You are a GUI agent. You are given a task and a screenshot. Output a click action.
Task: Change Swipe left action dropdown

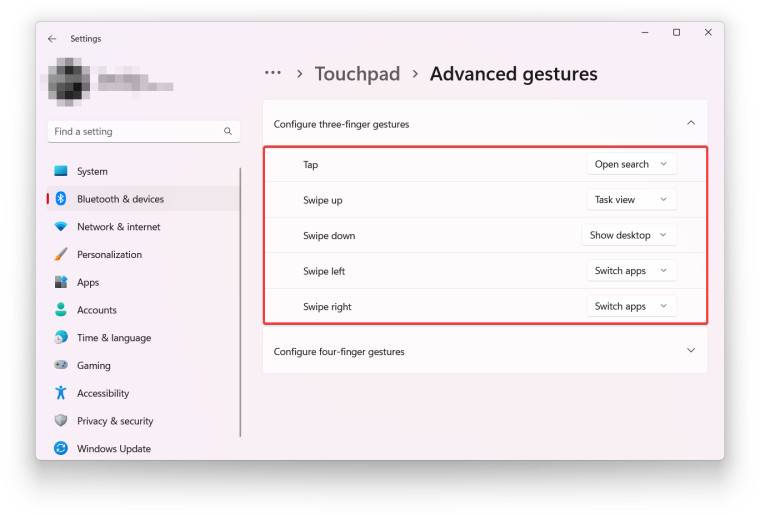coord(631,271)
